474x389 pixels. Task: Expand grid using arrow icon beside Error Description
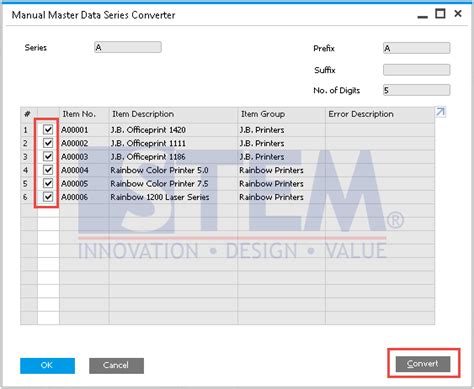click(x=440, y=112)
